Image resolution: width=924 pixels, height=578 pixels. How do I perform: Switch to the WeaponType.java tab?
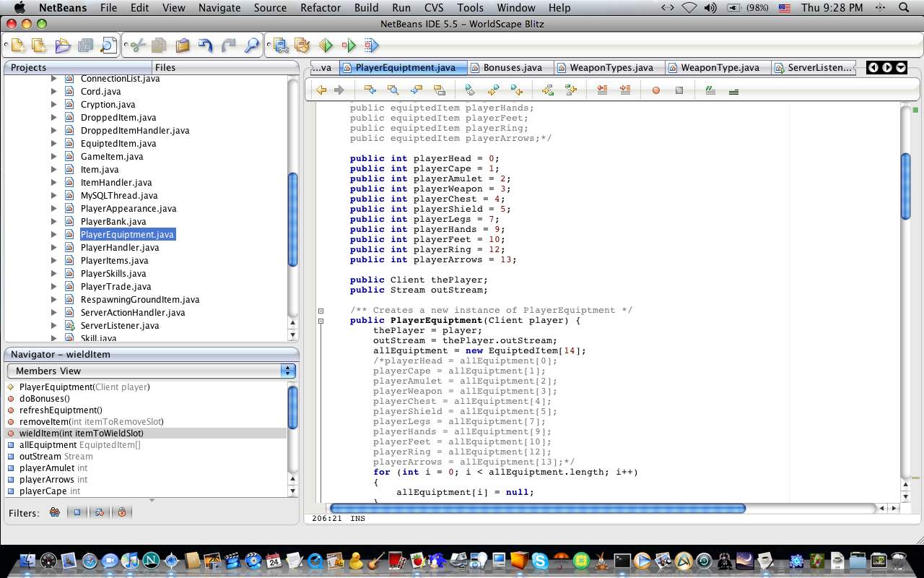point(719,67)
